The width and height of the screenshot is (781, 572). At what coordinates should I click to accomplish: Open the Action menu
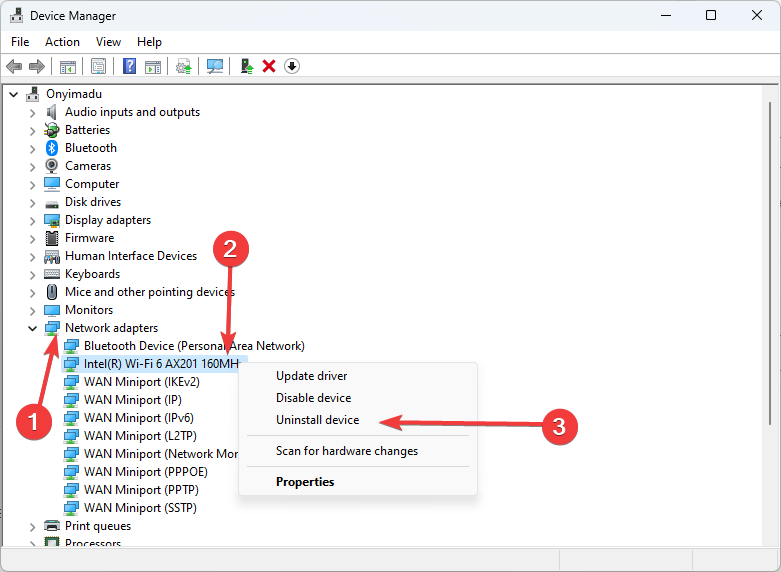[x=62, y=42]
